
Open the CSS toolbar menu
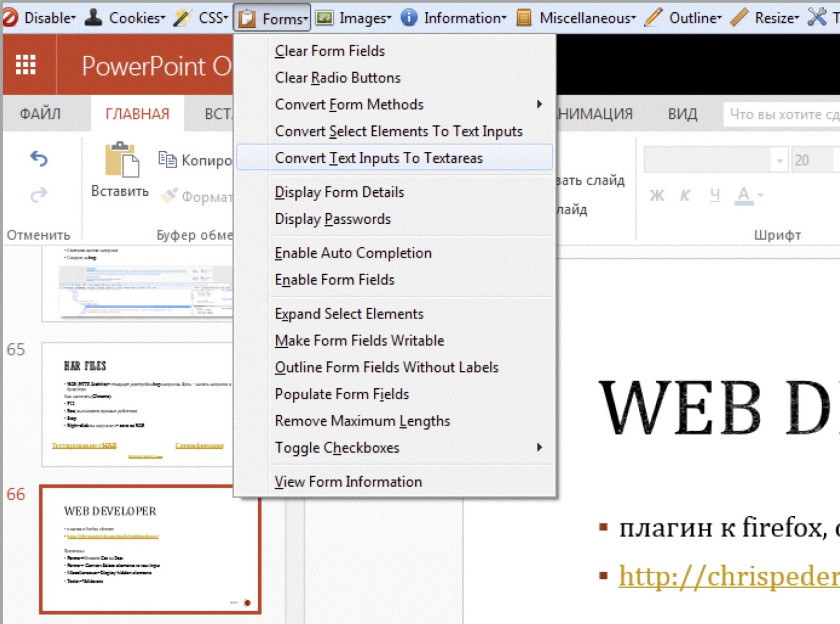tap(202, 18)
